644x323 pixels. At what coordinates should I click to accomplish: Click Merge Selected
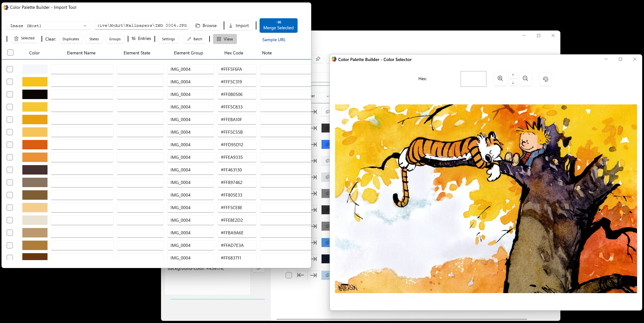[x=278, y=25]
